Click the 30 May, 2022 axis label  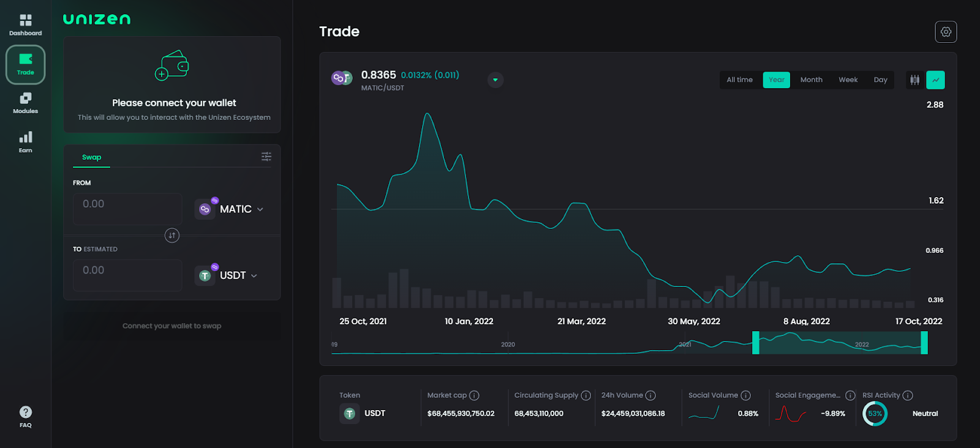pyautogui.click(x=694, y=321)
